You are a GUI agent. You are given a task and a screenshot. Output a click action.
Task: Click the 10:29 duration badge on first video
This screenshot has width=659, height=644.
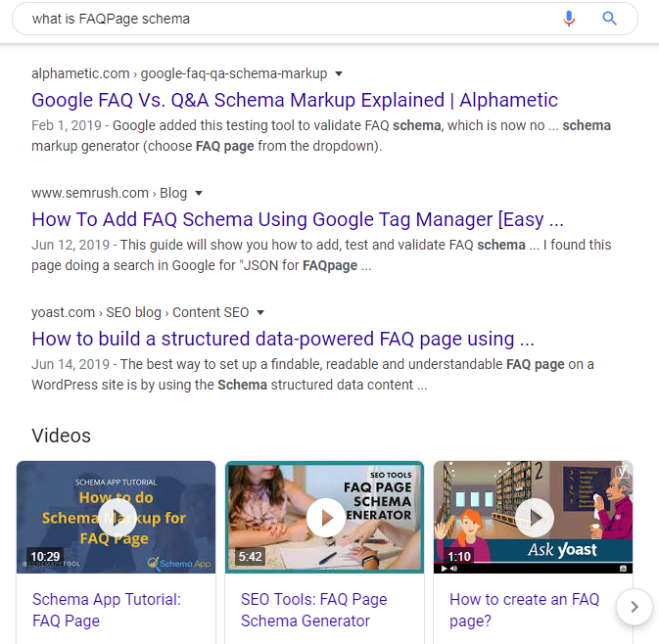pos(45,557)
